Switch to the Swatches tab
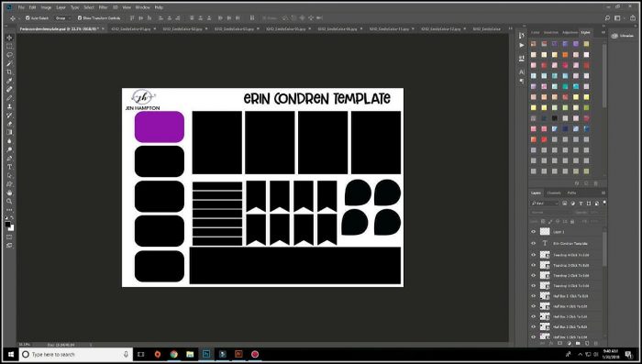The image size is (642, 364). coord(550,32)
